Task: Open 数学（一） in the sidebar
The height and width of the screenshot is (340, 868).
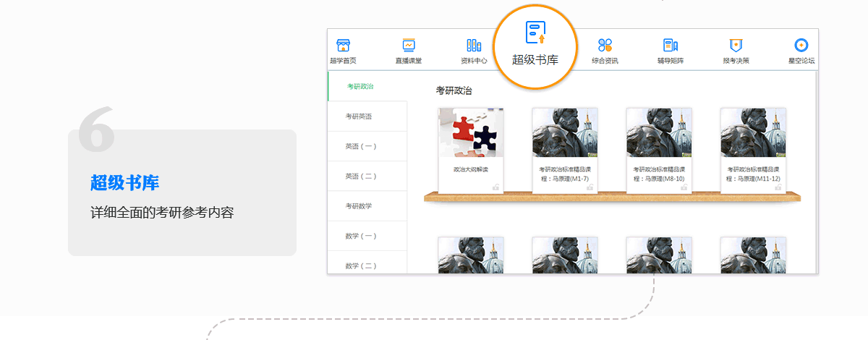Action: coord(361,237)
